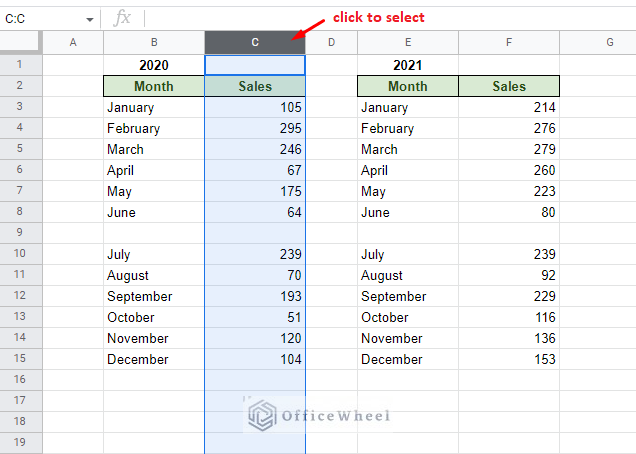The image size is (636, 454).
Task: Click the February cell in the 2020 table
Action: click(154, 128)
